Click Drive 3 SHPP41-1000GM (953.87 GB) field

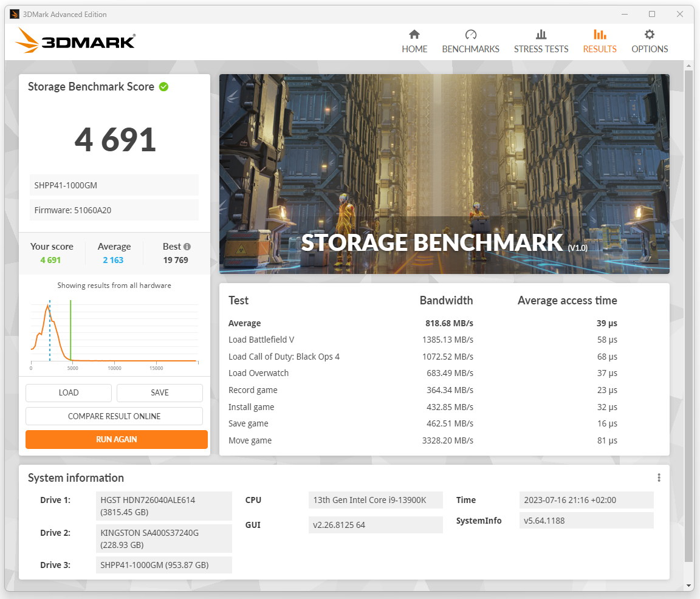click(x=164, y=565)
